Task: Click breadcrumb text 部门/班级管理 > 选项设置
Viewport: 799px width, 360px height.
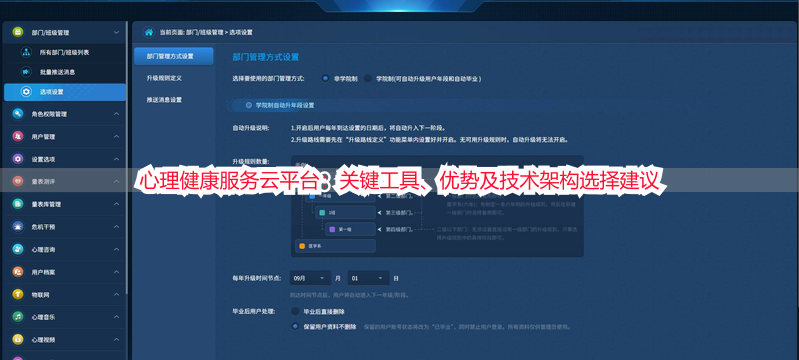Action: click(x=219, y=32)
